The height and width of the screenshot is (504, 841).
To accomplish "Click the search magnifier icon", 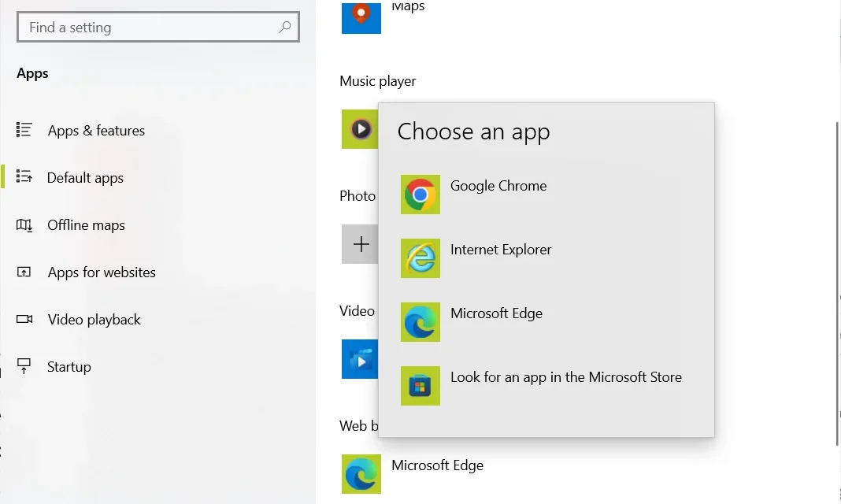I will tap(285, 27).
